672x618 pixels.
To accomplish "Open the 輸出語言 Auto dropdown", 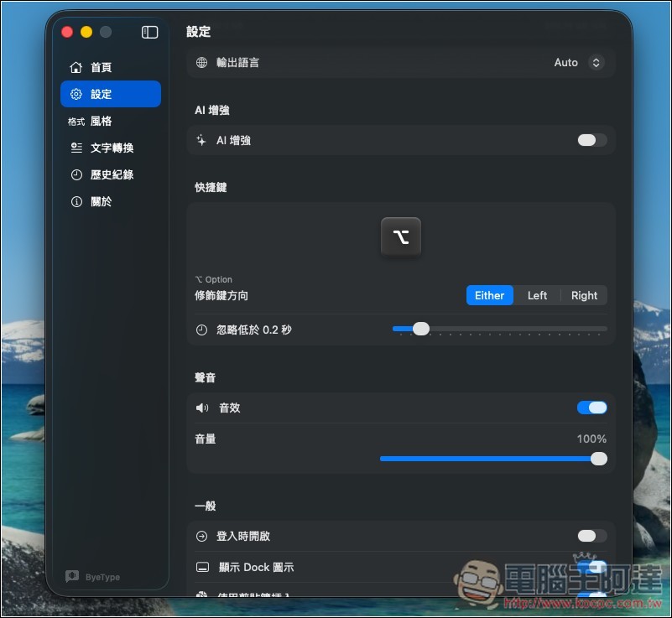I will point(578,62).
